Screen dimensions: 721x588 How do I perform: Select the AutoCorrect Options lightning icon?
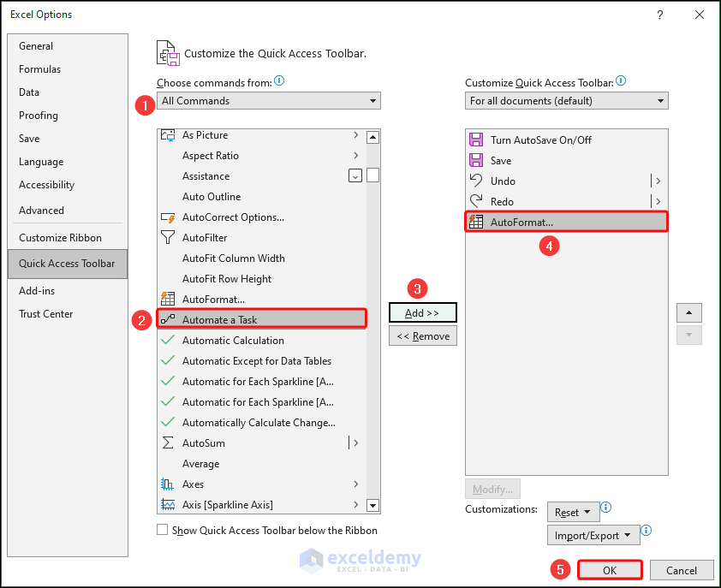point(168,217)
